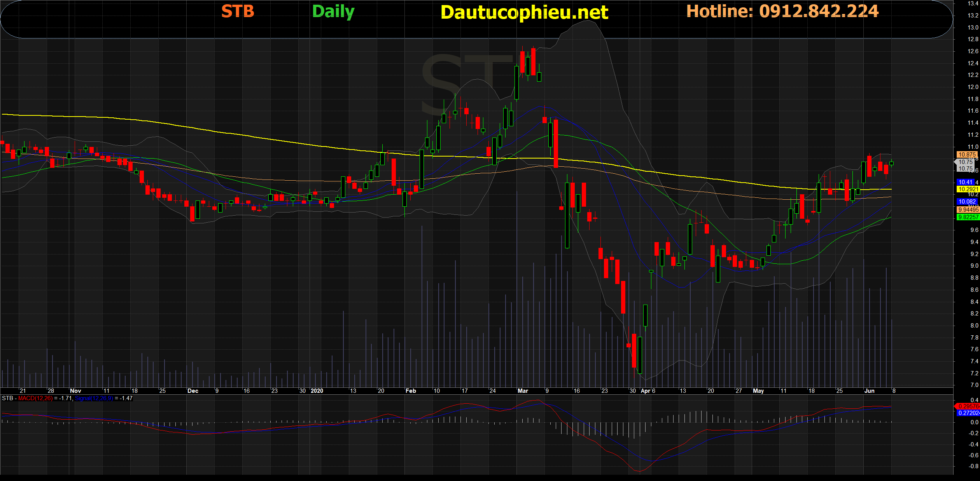The width and height of the screenshot is (980, 481).
Task: Click the Daily timeframe label
Action: click(333, 12)
